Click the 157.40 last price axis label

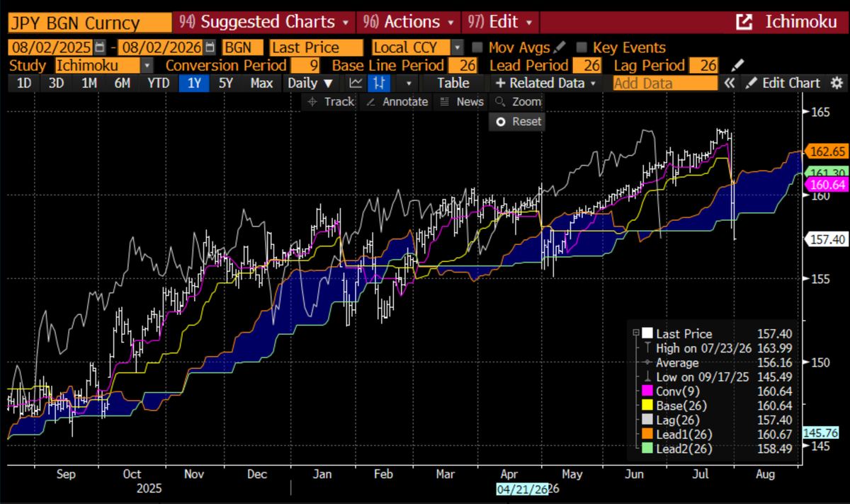coord(827,240)
